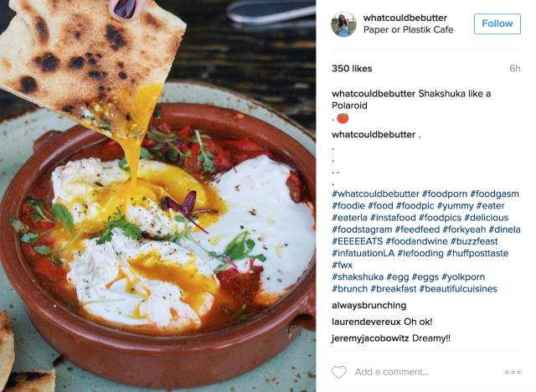536x392 pixels.
Task: Open whatcouldbebutter username in the header
Action: (405, 18)
